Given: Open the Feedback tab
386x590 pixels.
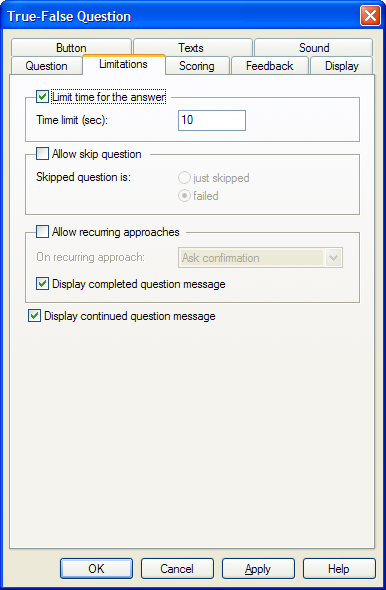Looking at the screenshot, I should (269, 66).
